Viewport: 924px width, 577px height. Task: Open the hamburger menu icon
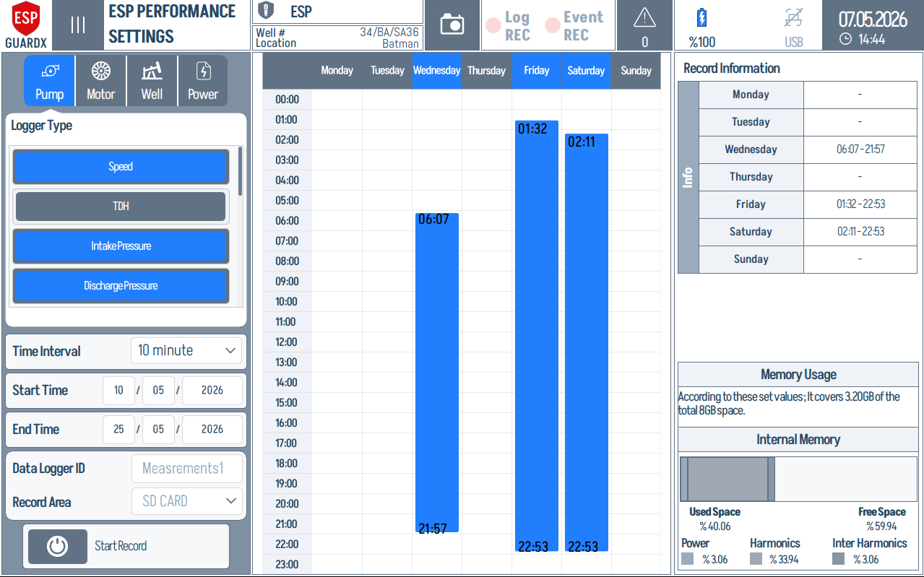pos(78,25)
